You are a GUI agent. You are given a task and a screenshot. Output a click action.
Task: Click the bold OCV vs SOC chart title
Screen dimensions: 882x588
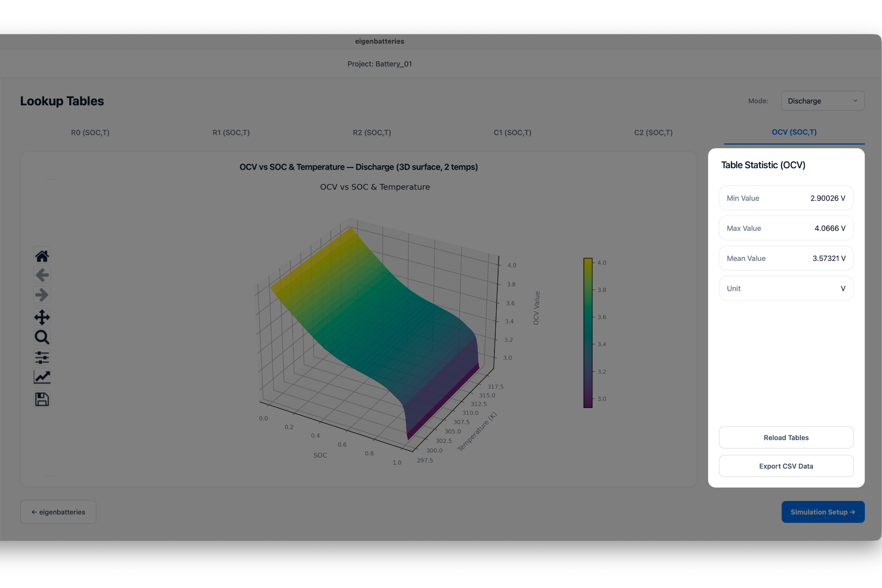point(359,167)
